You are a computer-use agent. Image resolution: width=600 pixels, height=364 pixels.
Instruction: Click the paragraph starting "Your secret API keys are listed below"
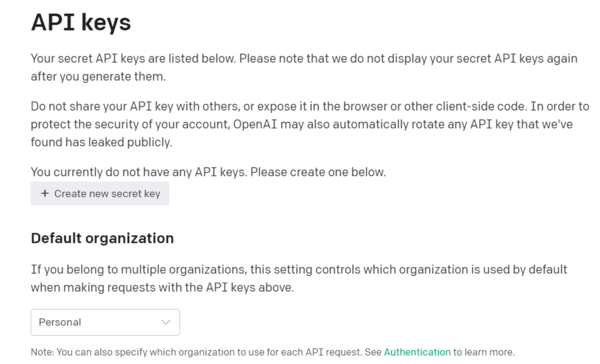[x=304, y=68]
